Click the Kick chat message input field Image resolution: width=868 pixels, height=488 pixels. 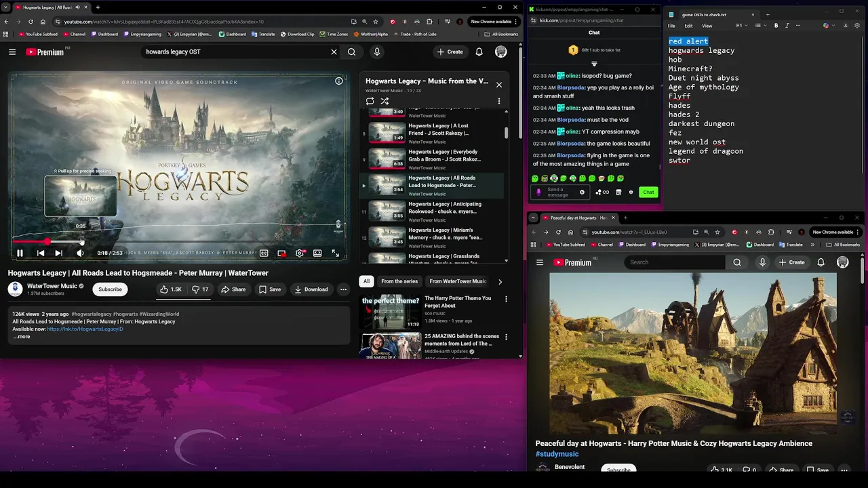[x=561, y=192]
